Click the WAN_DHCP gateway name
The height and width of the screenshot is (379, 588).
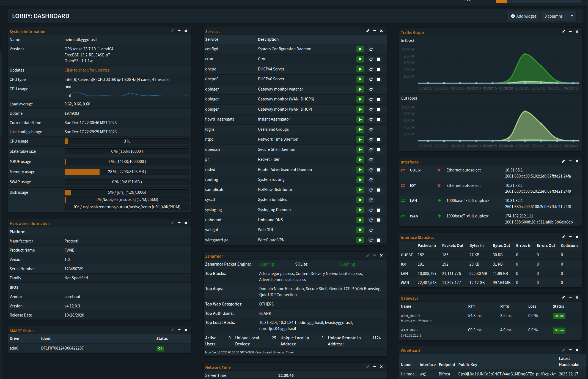[x=409, y=330]
